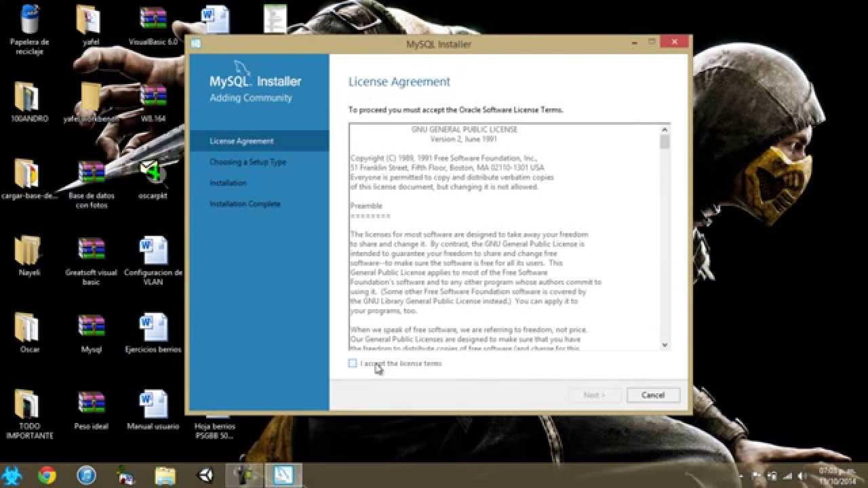Screen dimensions: 868x488
Task: Select the 100ANDRO folder icon
Action: pyautogui.click(x=28, y=102)
